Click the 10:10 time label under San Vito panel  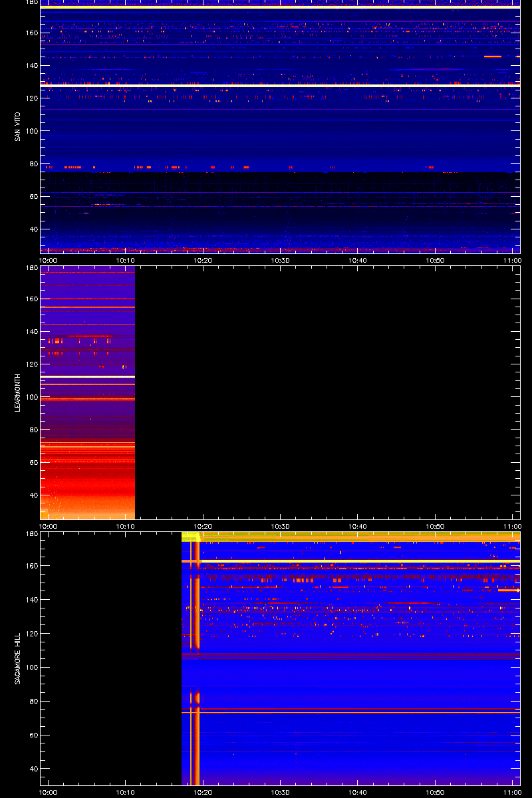pos(126,261)
